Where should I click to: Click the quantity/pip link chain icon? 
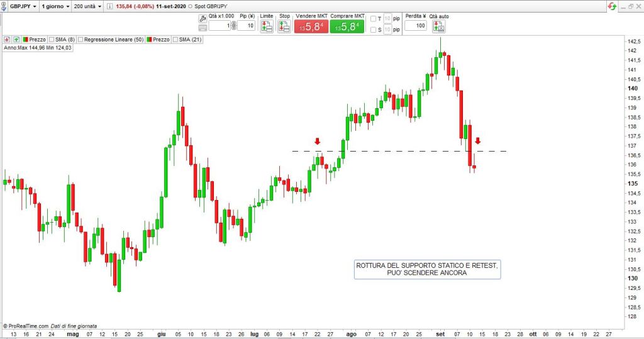pos(234,26)
